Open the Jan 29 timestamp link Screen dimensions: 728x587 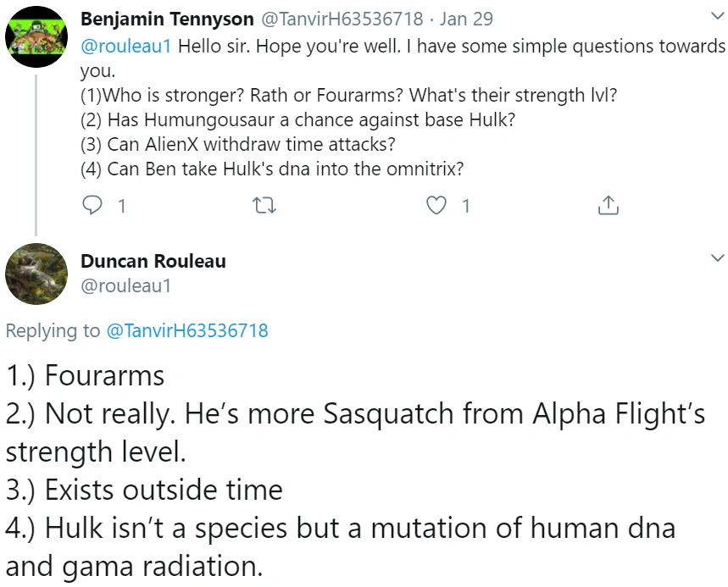459,18
